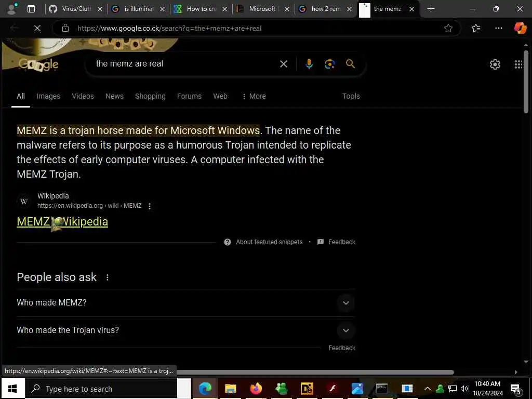
Task: Search by image with Google Lens icon
Action: point(329,64)
